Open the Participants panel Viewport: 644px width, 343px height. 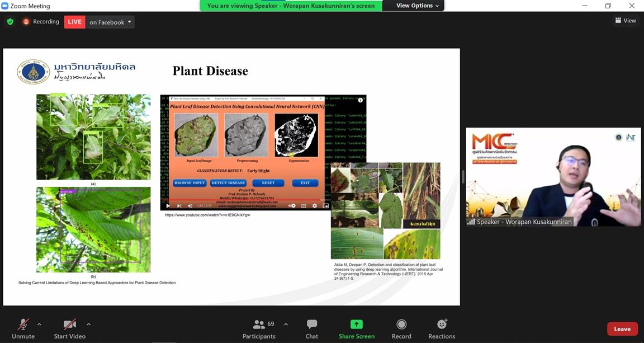pyautogui.click(x=259, y=329)
